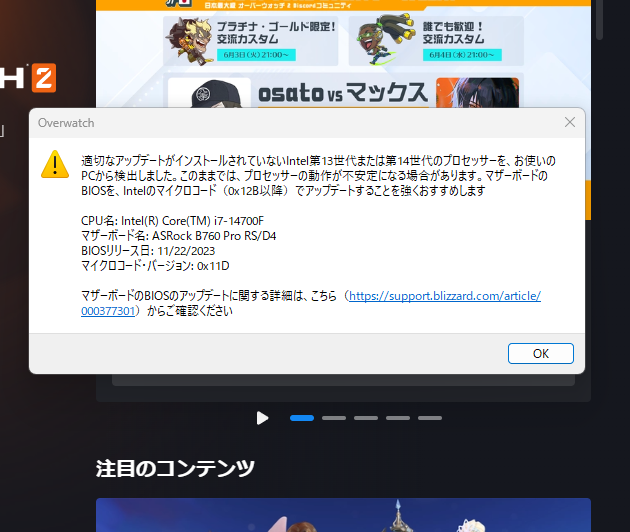This screenshot has height=532, width=630.
Task: Jump to the third carousel slide indicator
Action: pos(366,418)
